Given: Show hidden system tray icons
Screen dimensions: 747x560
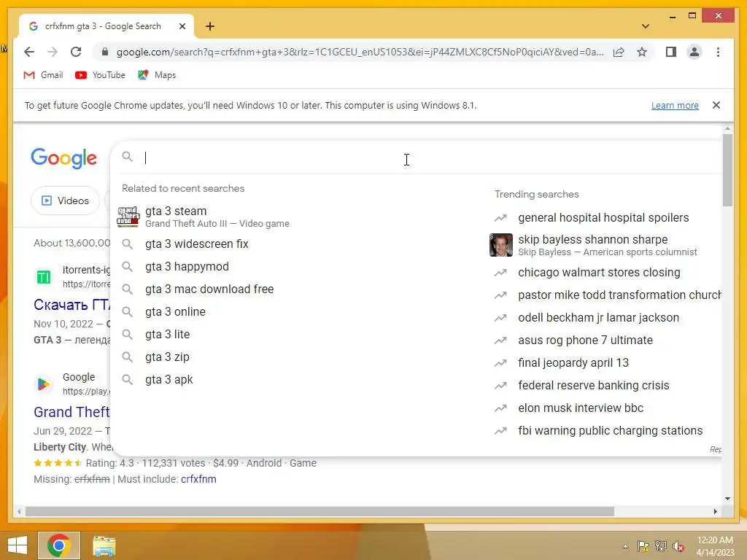Looking at the screenshot, I should point(625,546).
